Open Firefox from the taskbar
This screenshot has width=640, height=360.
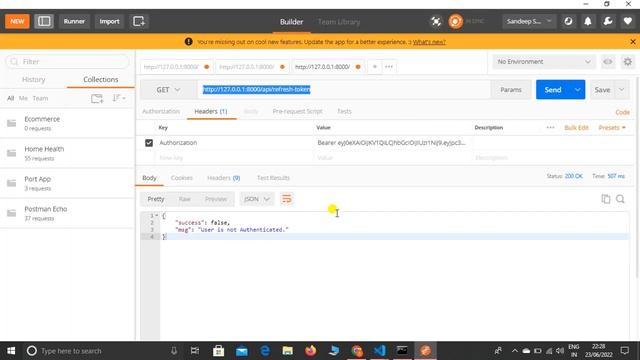(x=311, y=351)
